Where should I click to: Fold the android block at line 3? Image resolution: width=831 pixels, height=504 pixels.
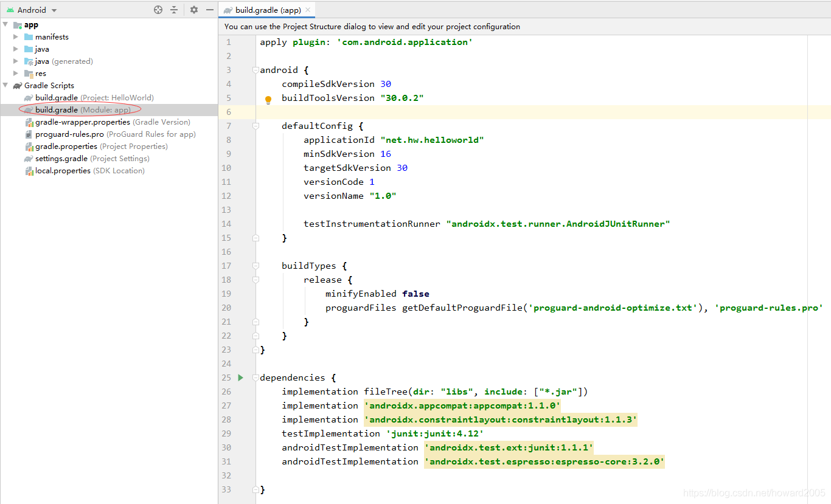coord(256,70)
